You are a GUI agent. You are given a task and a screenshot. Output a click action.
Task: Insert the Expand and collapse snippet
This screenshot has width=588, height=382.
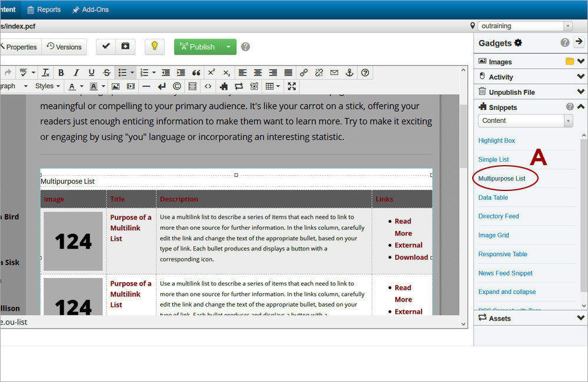(x=507, y=291)
